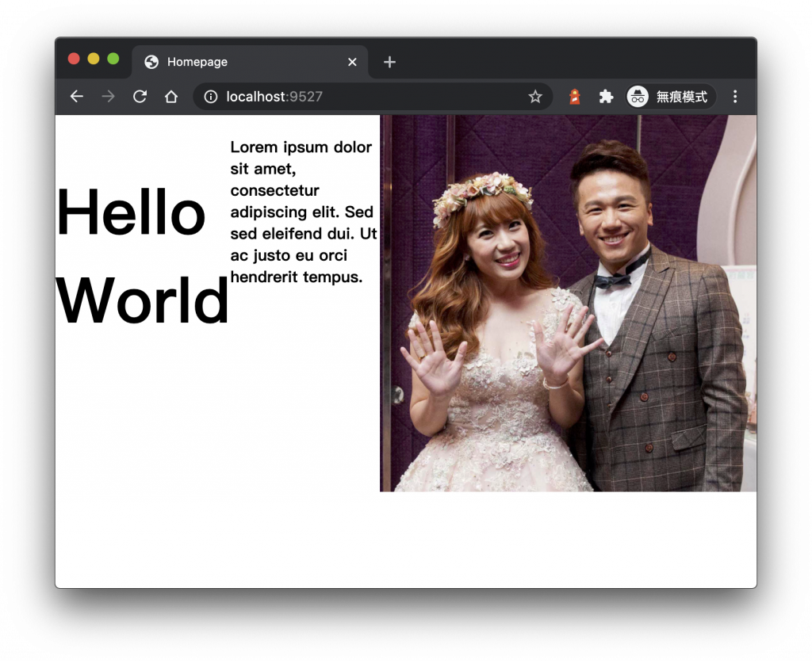Select the Homepage tab

click(250, 62)
